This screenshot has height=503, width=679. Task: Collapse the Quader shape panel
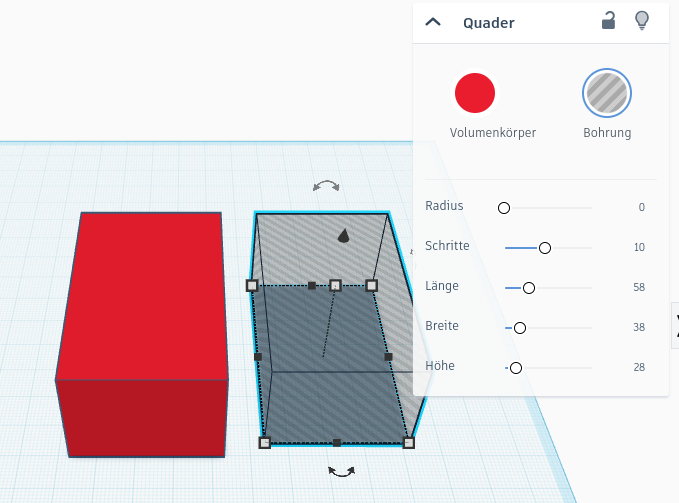click(433, 22)
